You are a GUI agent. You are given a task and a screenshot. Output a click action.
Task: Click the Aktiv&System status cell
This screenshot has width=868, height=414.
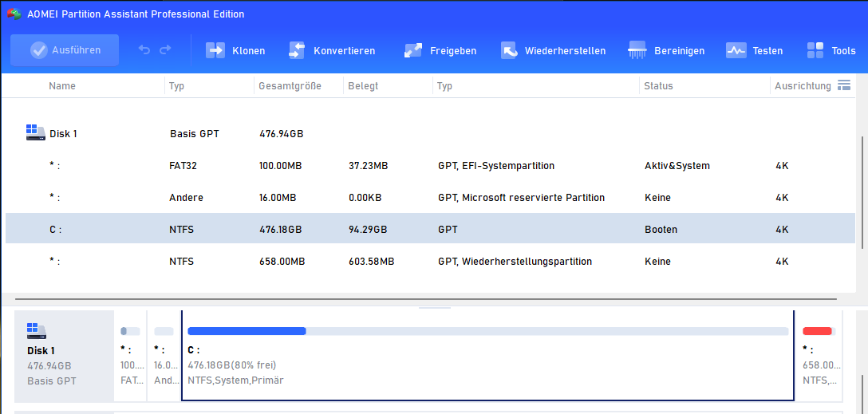[x=677, y=166]
